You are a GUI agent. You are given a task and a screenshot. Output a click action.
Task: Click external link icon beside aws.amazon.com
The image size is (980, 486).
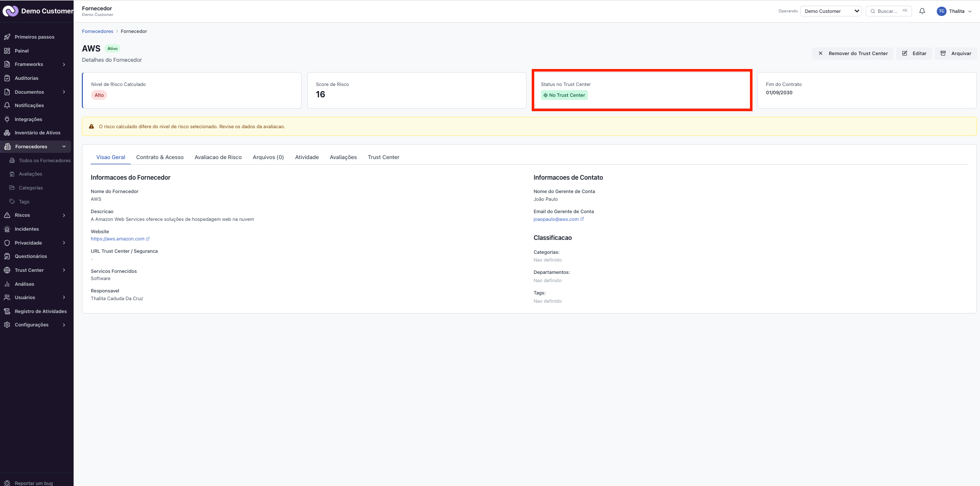click(x=148, y=239)
